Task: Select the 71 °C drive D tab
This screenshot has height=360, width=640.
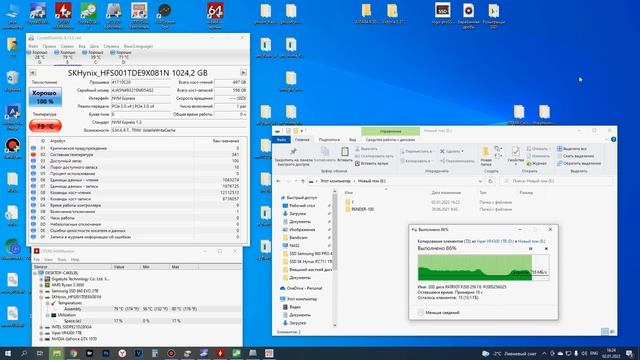Action: coord(123,57)
